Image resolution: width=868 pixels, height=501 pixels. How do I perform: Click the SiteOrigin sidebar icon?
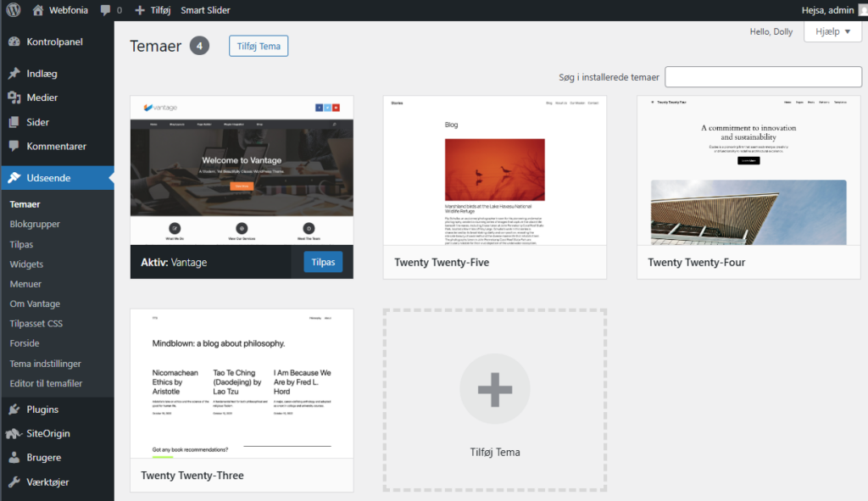tap(14, 433)
